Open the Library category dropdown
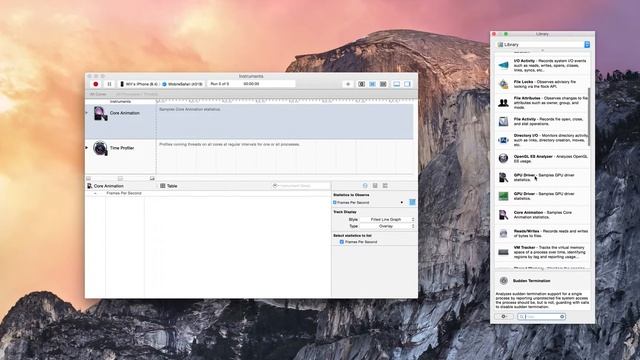The image size is (640, 360). point(543,44)
